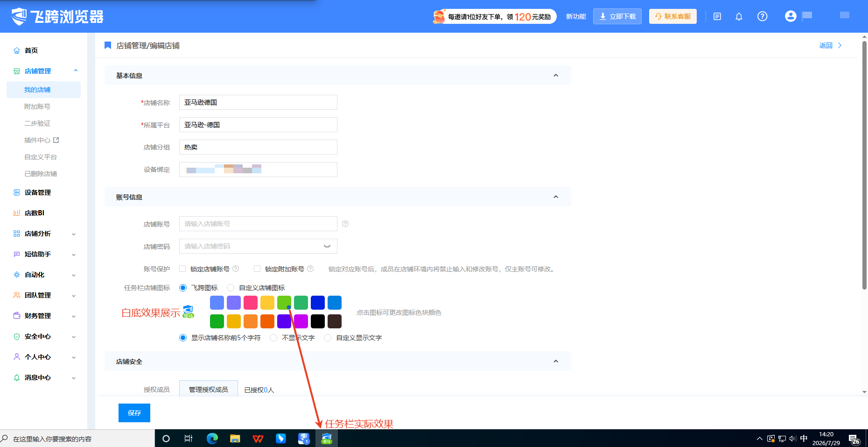
Task: Show help for 锁定附加账号
Action: (310, 269)
